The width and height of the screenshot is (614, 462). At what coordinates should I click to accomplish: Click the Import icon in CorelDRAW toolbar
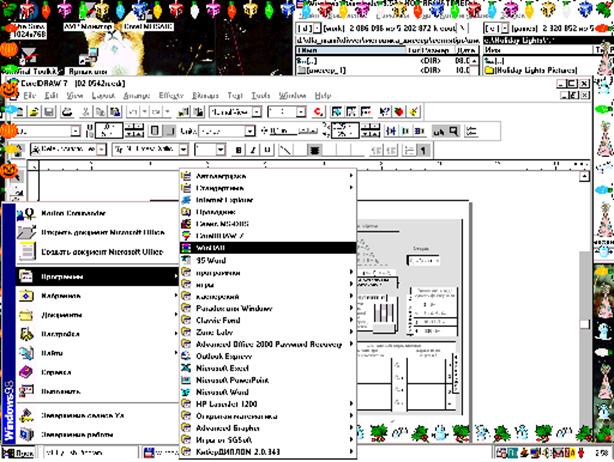point(183,112)
